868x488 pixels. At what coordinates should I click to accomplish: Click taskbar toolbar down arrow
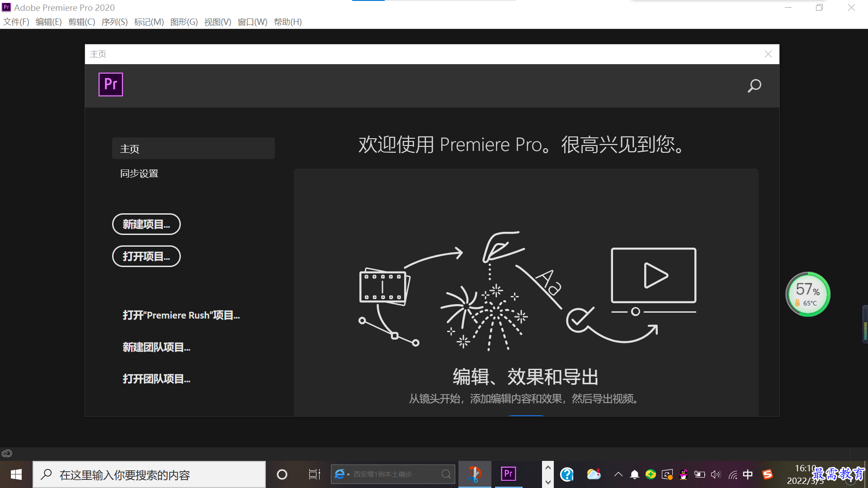[548, 482]
